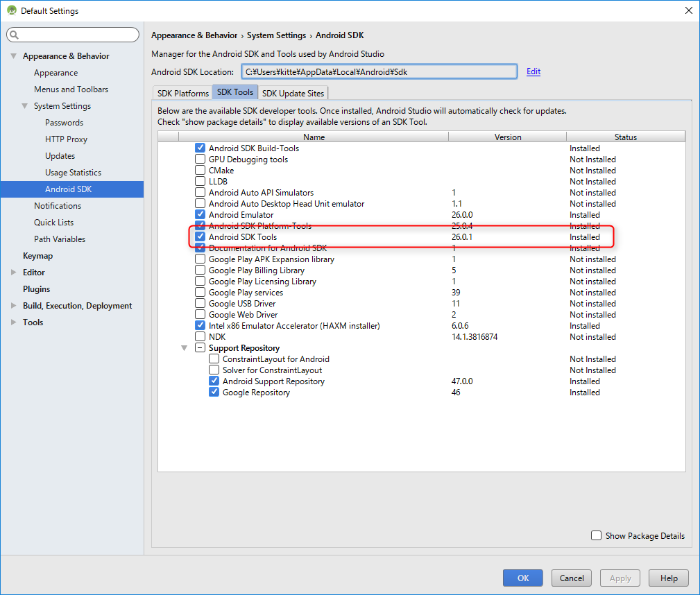
Task: Select Updates in settings tree
Action: [x=60, y=156]
